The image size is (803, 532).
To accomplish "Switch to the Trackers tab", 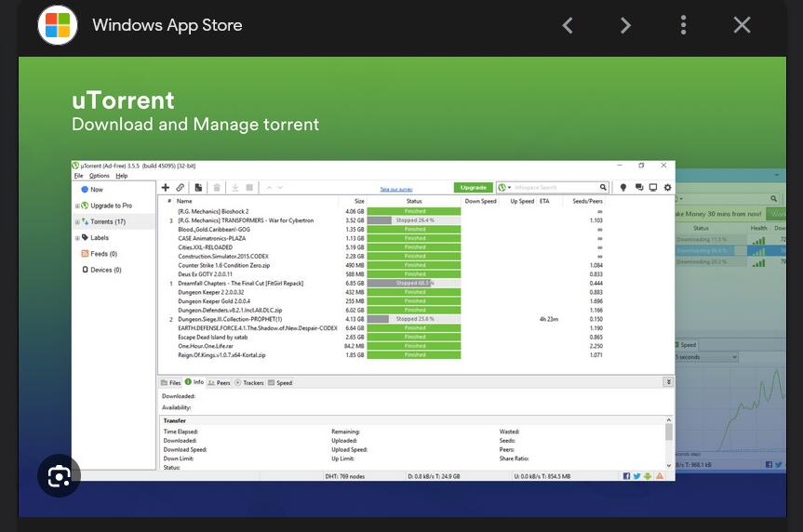I will tap(248, 382).
